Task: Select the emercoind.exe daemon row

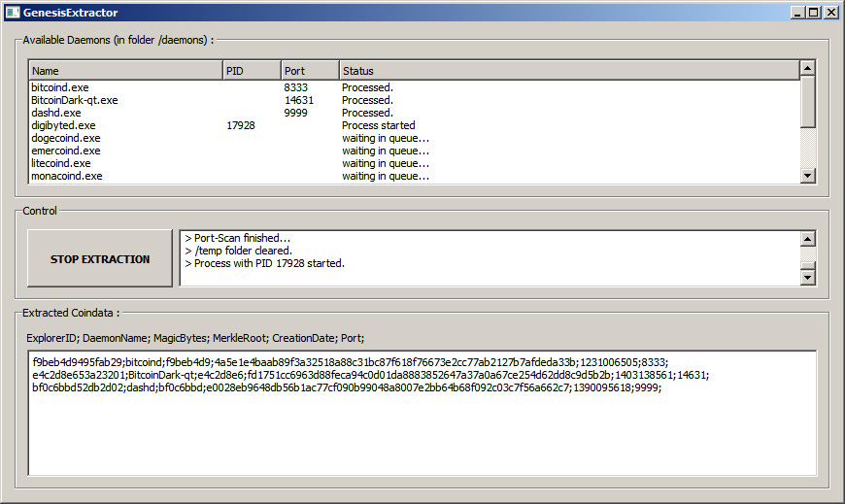Action: [415, 151]
